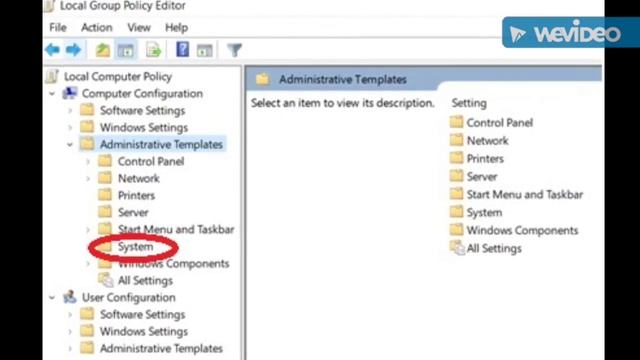Select the System folder in tree
The width and height of the screenshot is (640, 360).
pyautogui.click(x=136, y=247)
